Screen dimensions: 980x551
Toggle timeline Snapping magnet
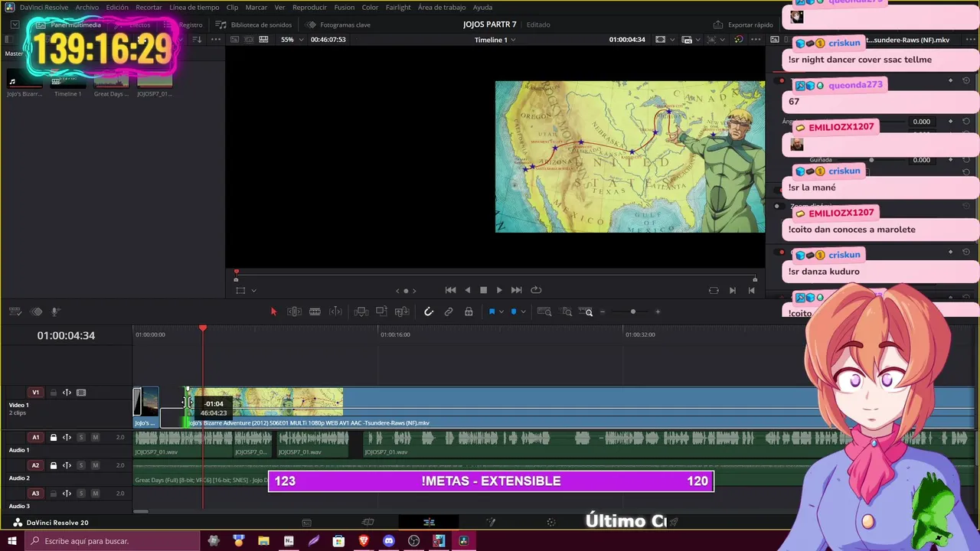click(429, 311)
